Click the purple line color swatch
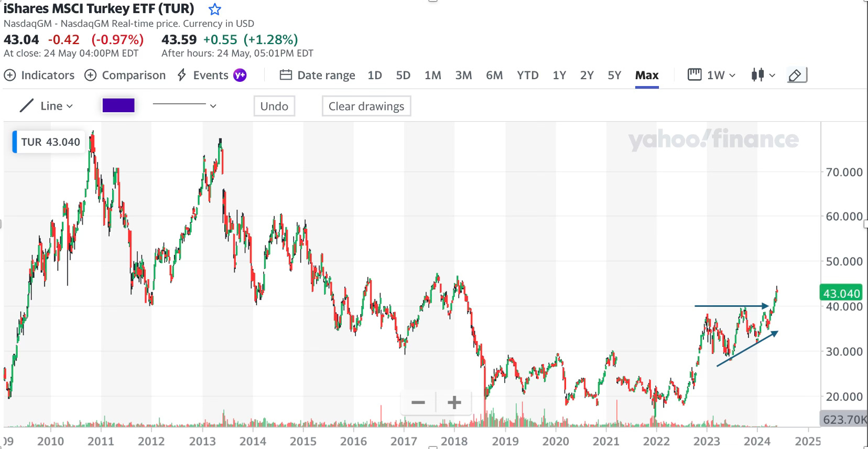This screenshot has height=449, width=868. click(x=118, y=105)
